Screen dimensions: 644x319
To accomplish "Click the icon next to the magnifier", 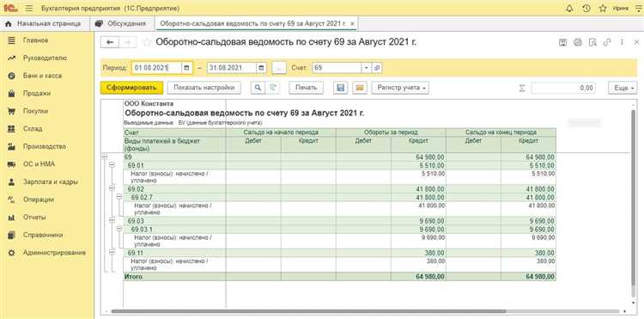I will coord(272,88).
